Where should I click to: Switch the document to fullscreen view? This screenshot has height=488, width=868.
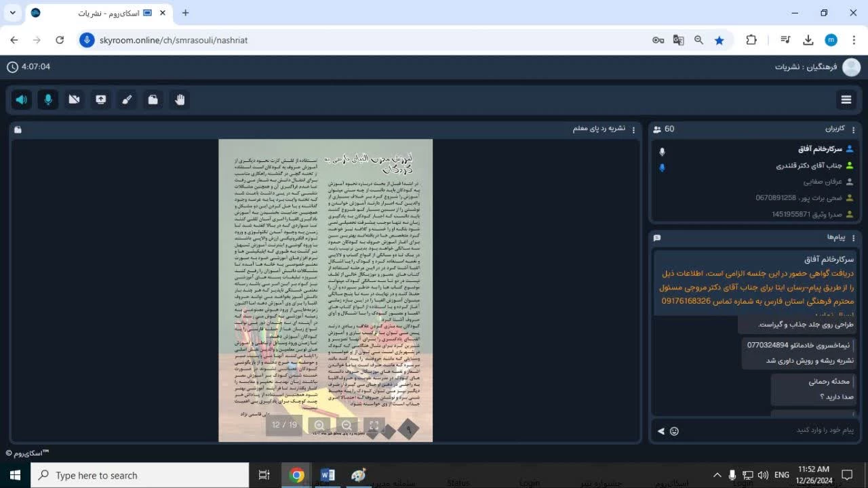(x=374, y=425)
